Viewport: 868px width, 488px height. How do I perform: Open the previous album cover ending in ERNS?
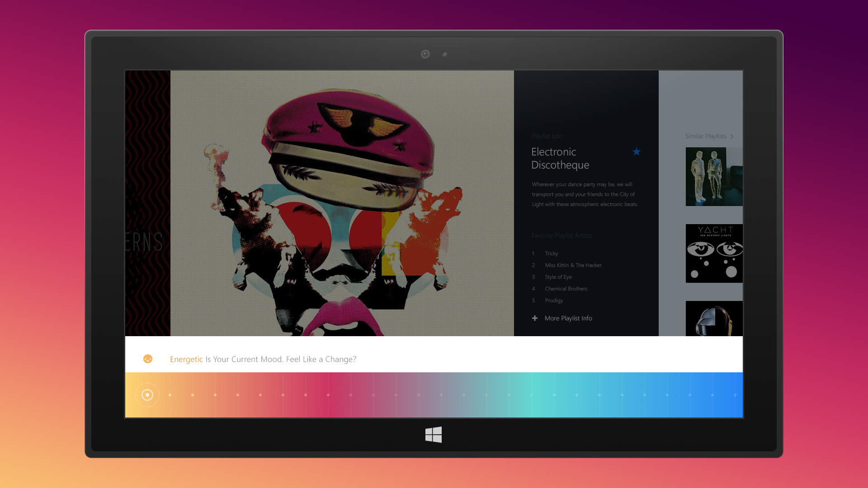[148, 203]
